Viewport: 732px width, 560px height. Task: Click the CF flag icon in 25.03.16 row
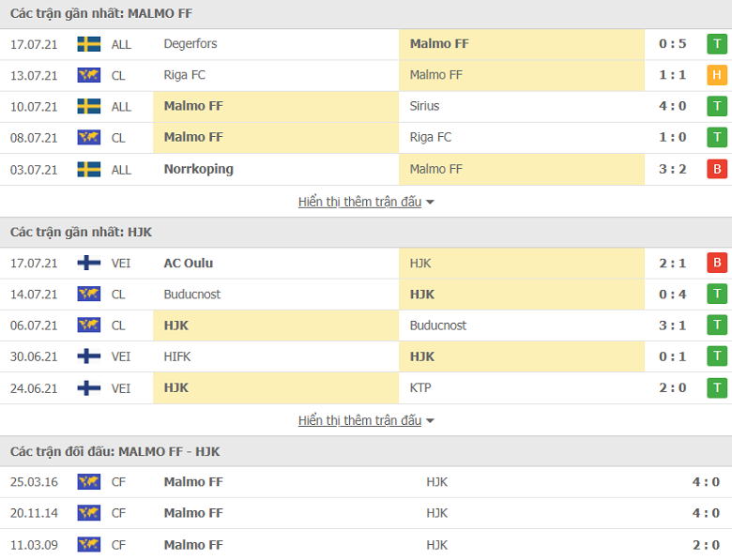coord(89,482)
